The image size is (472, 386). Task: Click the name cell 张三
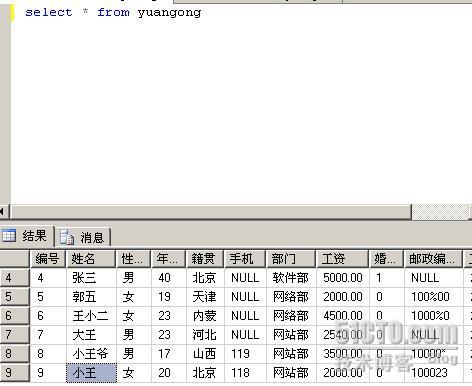point(91,278)
